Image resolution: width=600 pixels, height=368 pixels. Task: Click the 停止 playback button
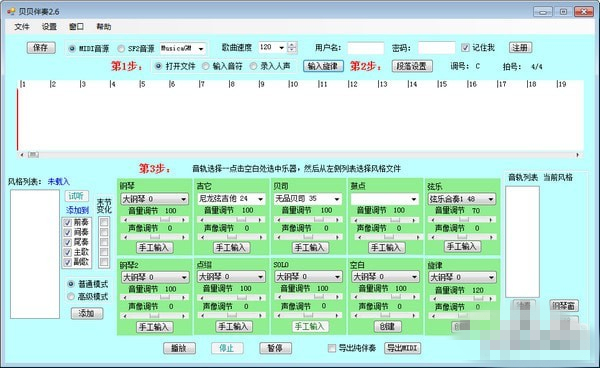coord(227,348)
